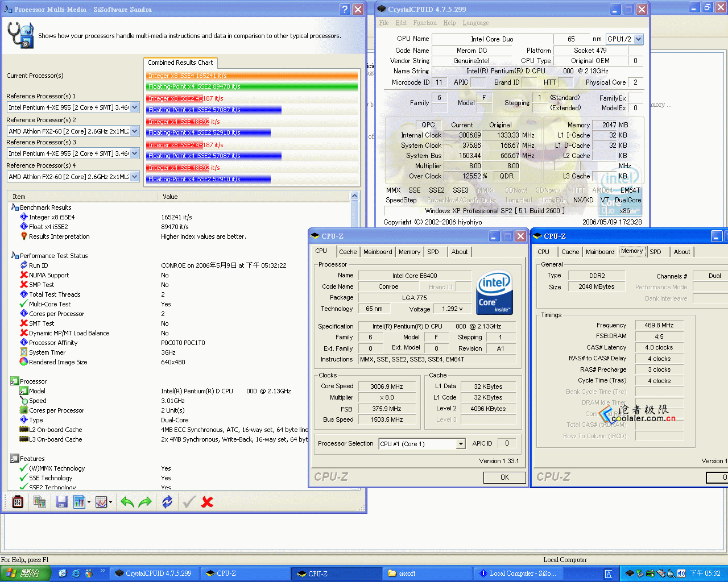
Task: Select SPD tab in left CPU-Z window
Action: click(433, 252)
